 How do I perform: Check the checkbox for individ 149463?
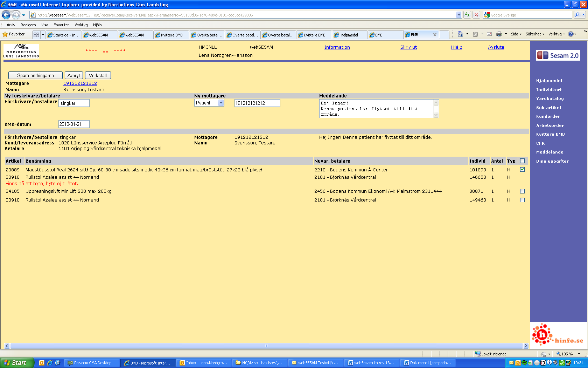pos(522,200)
